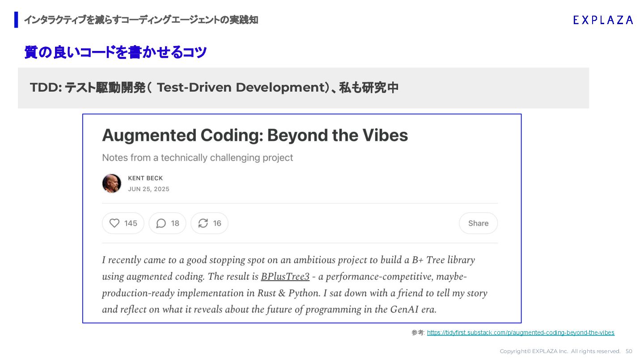Click the subtitle Notes from a technically challenging project
Viewport: 644px width, 362px height.
tap(198, 158)
